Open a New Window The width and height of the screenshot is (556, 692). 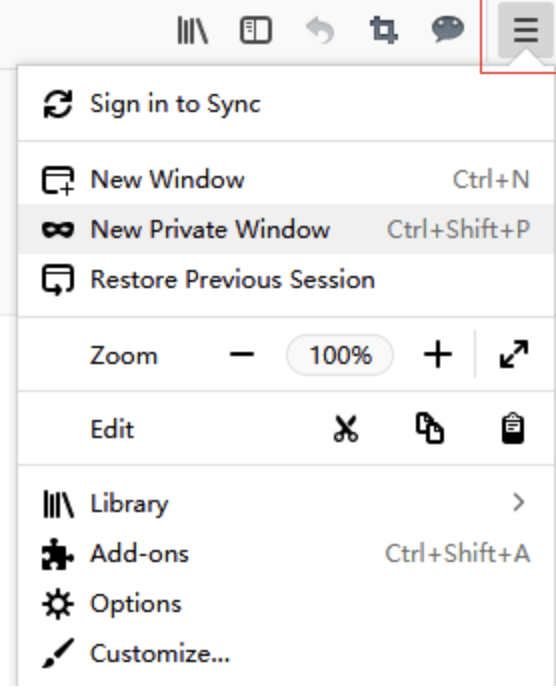point(286,180)
